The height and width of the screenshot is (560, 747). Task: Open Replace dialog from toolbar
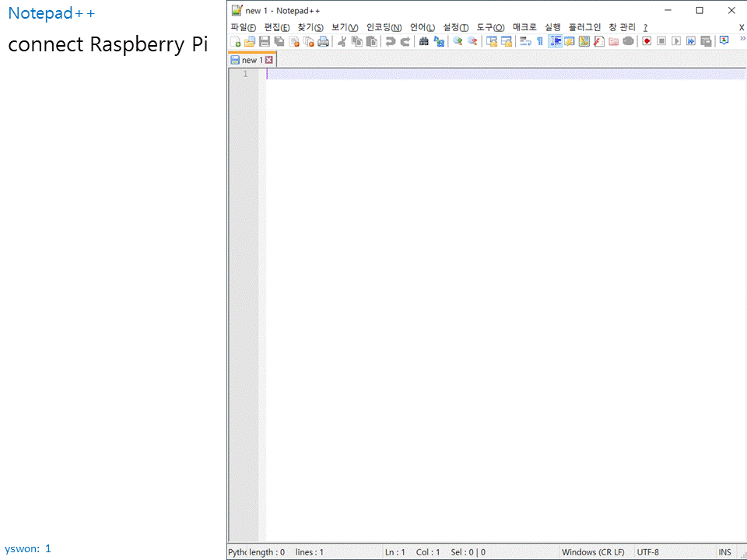[438, 41]
